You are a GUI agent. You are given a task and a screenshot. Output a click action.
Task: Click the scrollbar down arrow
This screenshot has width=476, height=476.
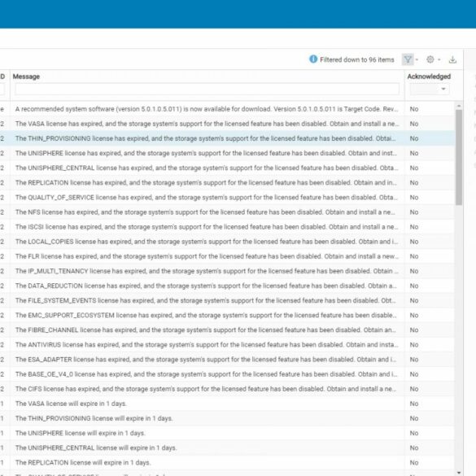459,473
